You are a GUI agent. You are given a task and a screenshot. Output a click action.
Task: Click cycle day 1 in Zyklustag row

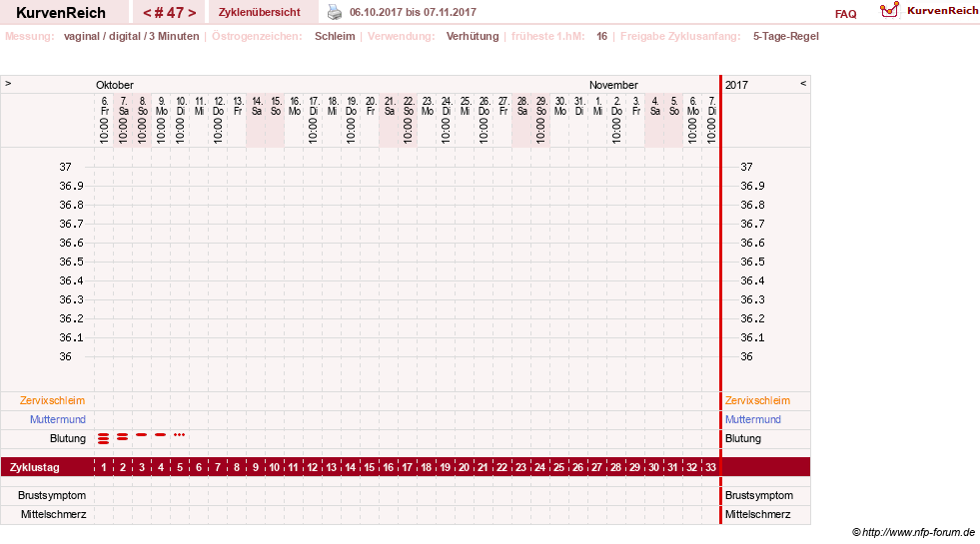[x=104, y=467]
